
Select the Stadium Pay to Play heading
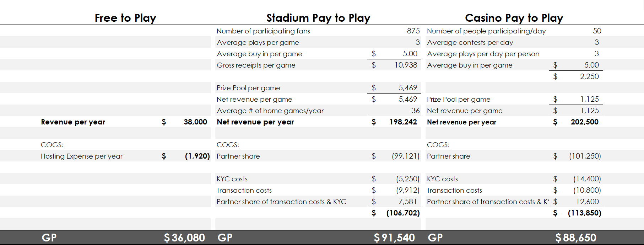click(318, 18)
